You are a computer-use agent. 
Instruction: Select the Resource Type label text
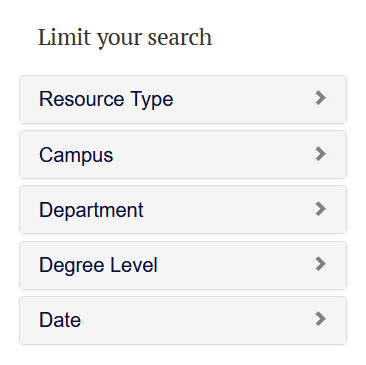point(106,99)
